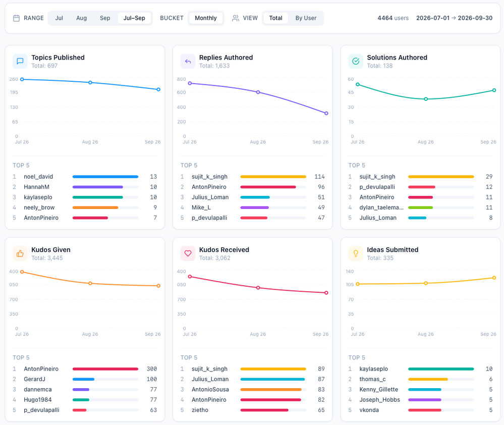Click the 2026-07-01 → 2026-09-30 date range
The height and width of the screenshot is (425, 504).
[454, 18]
